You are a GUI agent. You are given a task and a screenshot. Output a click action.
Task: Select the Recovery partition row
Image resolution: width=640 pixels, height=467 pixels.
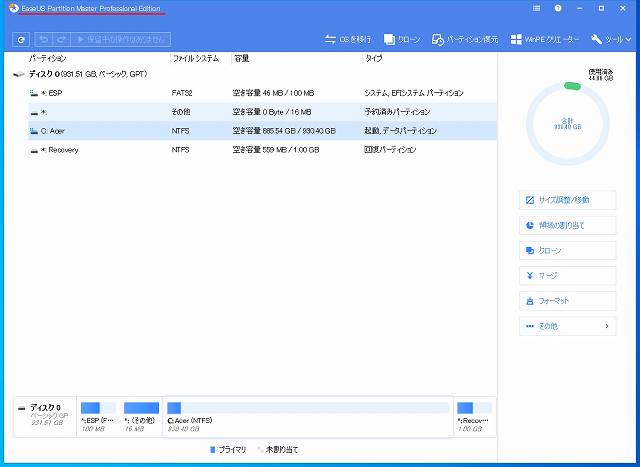point(262,150)
